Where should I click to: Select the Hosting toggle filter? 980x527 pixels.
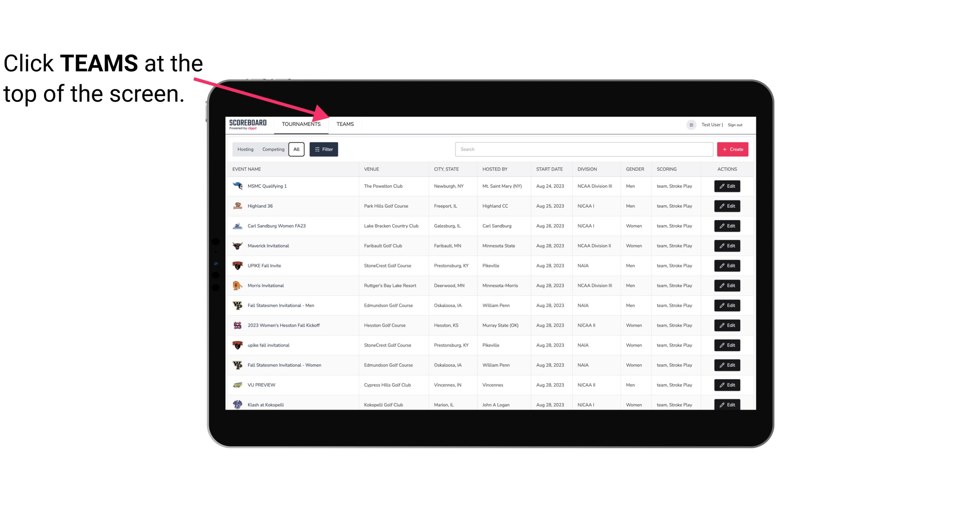click(245, 149)
